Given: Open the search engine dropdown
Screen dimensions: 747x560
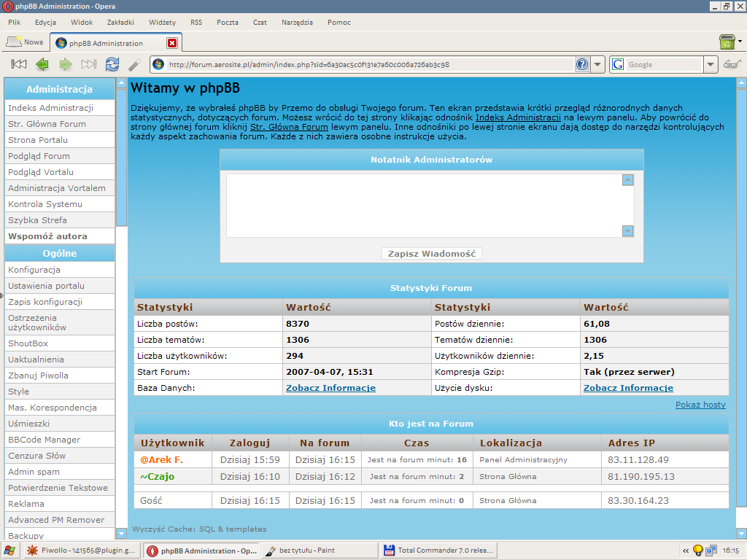Looking at the screenshot, I should click(711, 64).
